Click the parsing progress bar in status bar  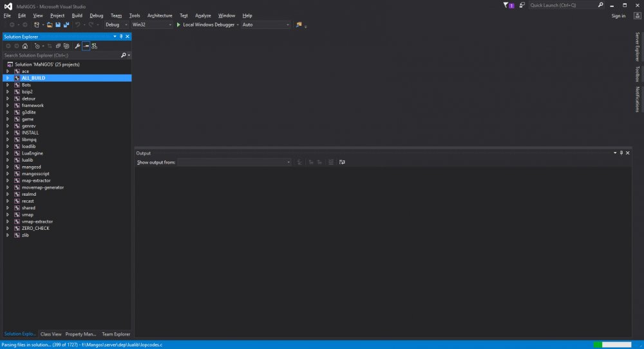[x=612, y=345]
